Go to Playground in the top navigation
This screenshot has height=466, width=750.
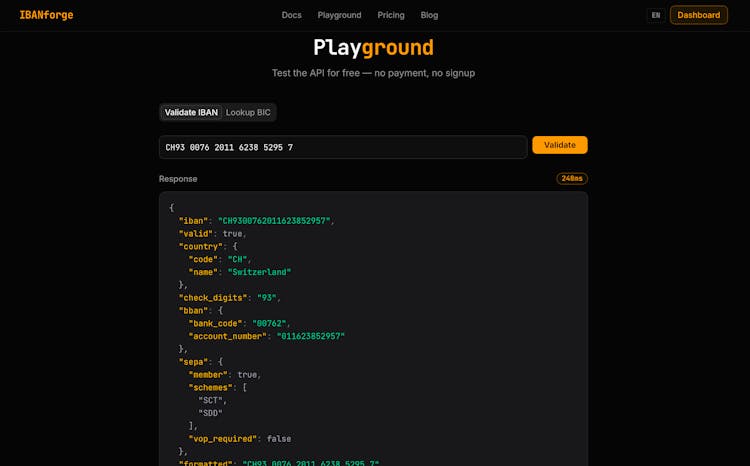click(339, 15)
